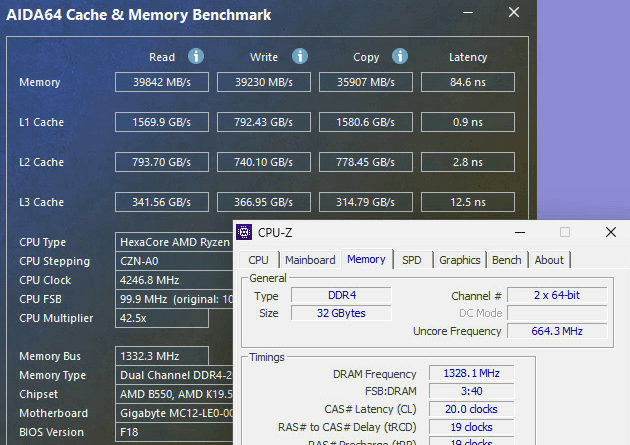Open the Graphics tab in CPU-Z
Viewport: 630px width, 445px height.
click(x=460, y=260)
